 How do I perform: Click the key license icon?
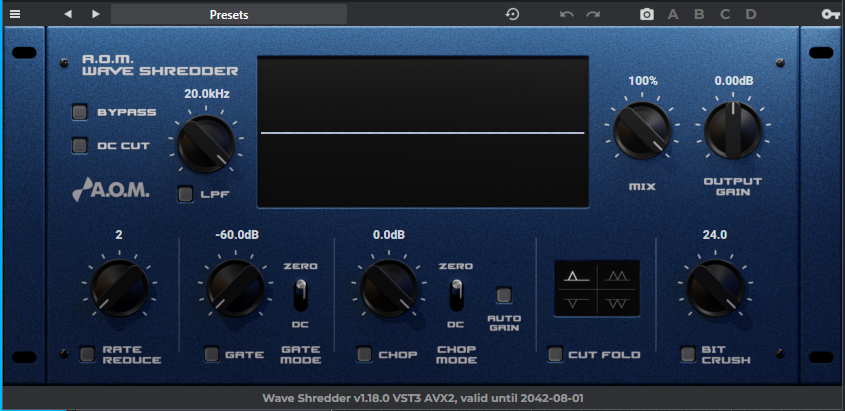click(830, 15)
